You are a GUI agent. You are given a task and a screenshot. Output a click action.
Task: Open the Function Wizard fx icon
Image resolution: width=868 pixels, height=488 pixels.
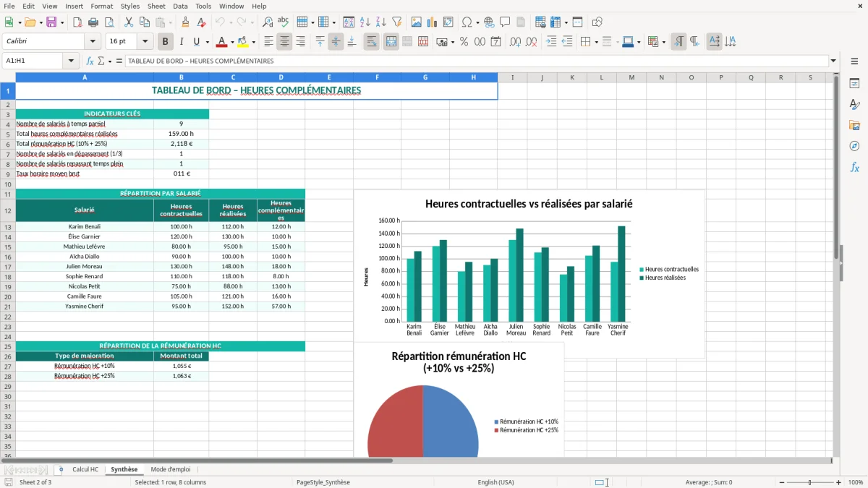coord(90,61)
